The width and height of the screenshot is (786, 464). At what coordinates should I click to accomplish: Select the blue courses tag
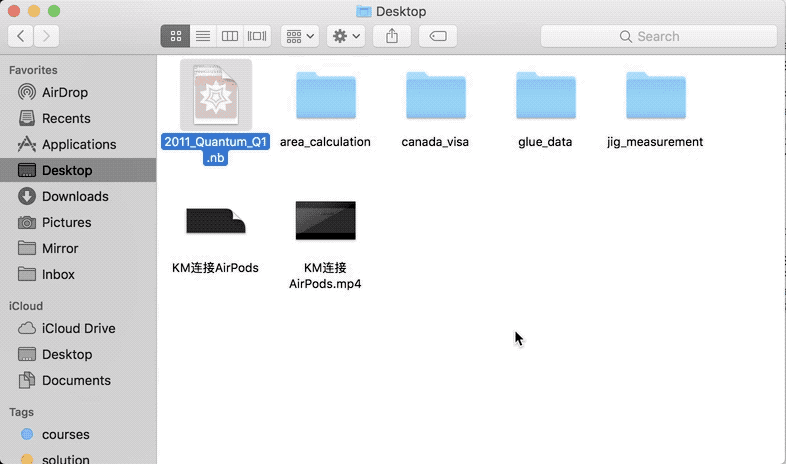(x=65, y=434)
